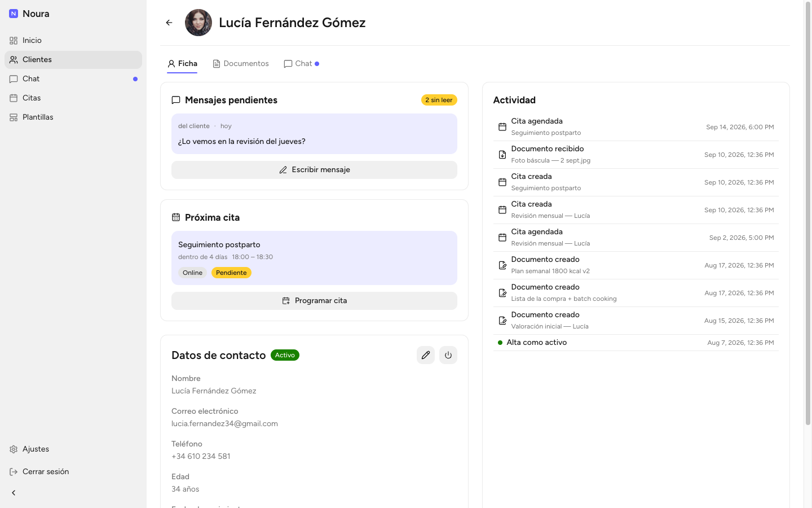Click the Próxima cita calendar icon

coord(176,217)
